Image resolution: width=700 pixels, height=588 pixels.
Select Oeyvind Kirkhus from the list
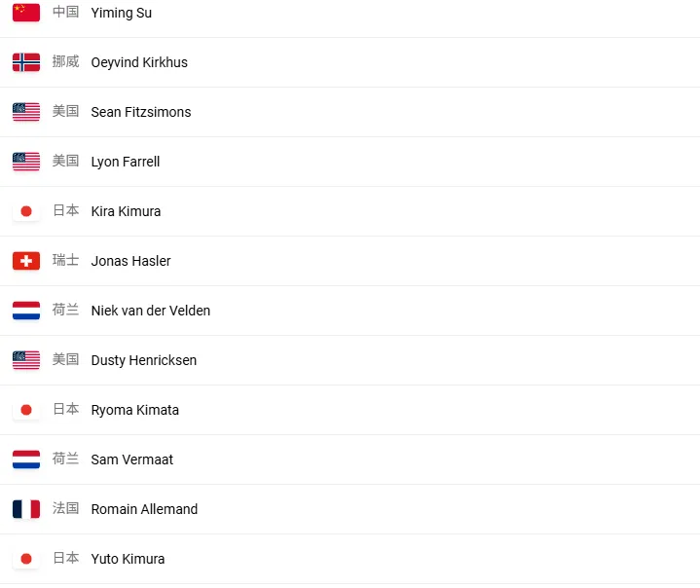[139, 62]
